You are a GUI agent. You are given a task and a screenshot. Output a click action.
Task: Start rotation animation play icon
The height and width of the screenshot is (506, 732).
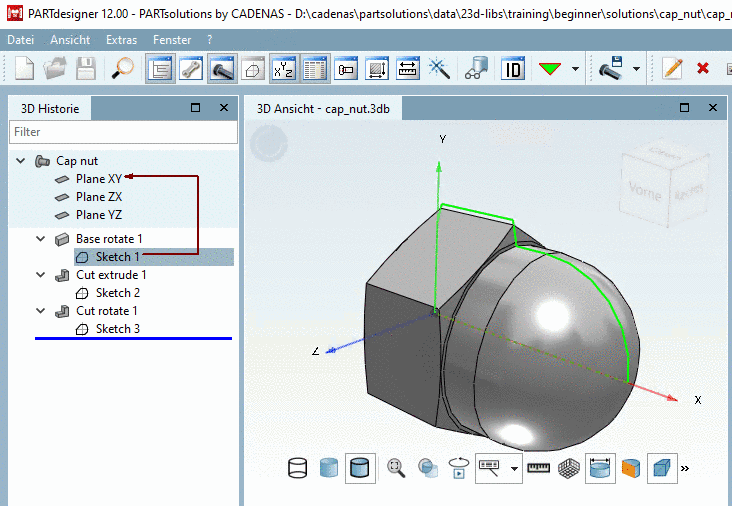coord(458,468)
